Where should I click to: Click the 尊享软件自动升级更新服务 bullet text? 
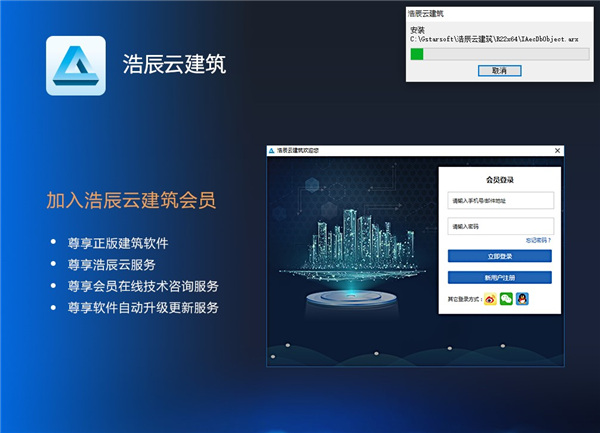(143, 308)
